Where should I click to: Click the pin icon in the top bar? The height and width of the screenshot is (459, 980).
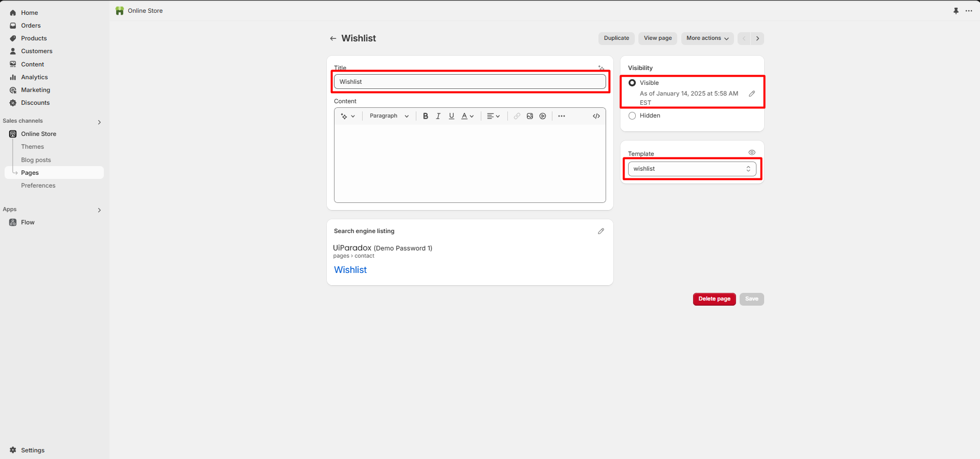pos(956,11)
